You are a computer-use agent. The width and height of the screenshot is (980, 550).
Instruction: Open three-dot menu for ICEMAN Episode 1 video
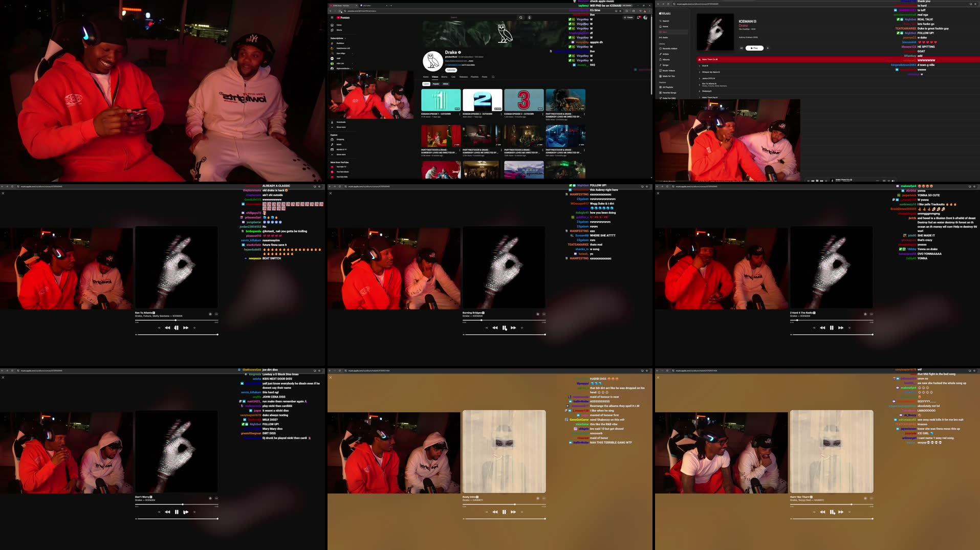(x=460, y=114)
